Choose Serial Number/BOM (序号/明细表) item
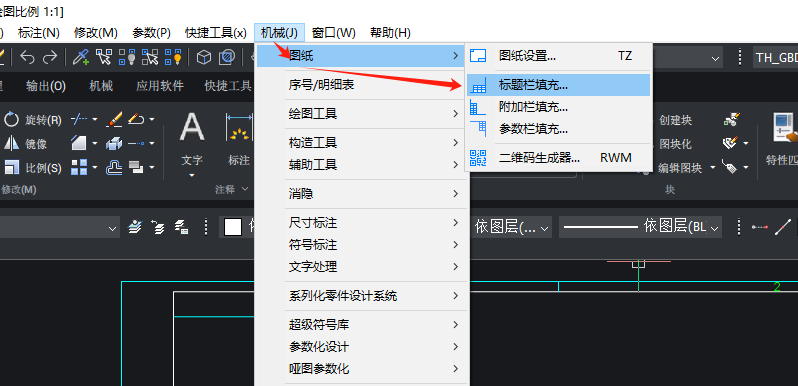Image resolution: width=798 pixels, height=386 pixels. click(x=361, y=85)
